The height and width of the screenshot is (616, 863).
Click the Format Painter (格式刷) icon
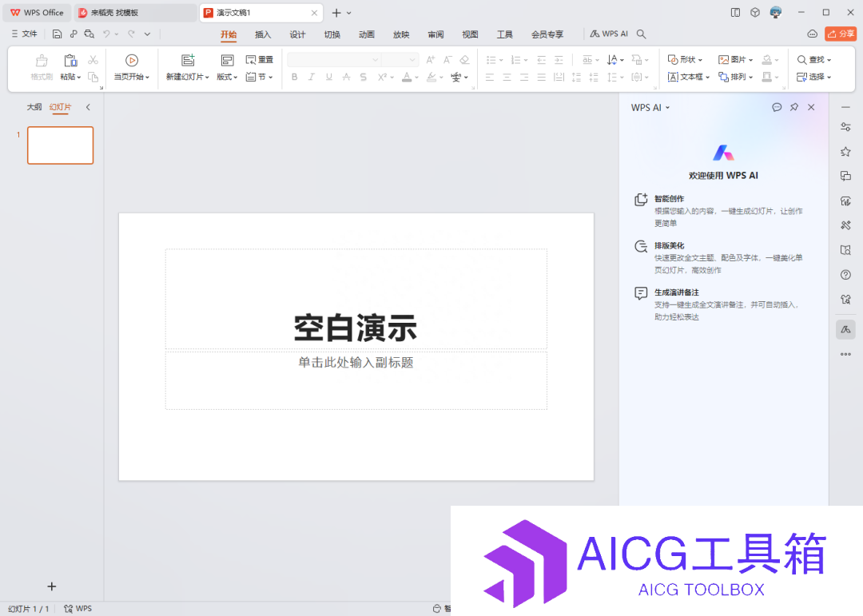click(x=42, y=60)
